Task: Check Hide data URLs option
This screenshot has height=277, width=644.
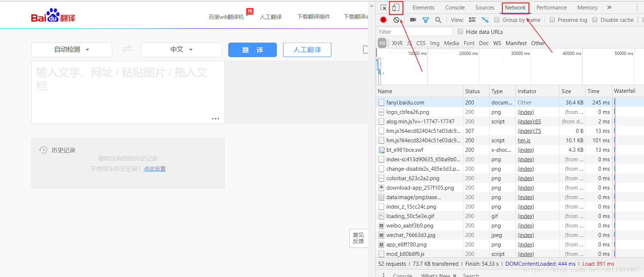Action: coord(460,32)
